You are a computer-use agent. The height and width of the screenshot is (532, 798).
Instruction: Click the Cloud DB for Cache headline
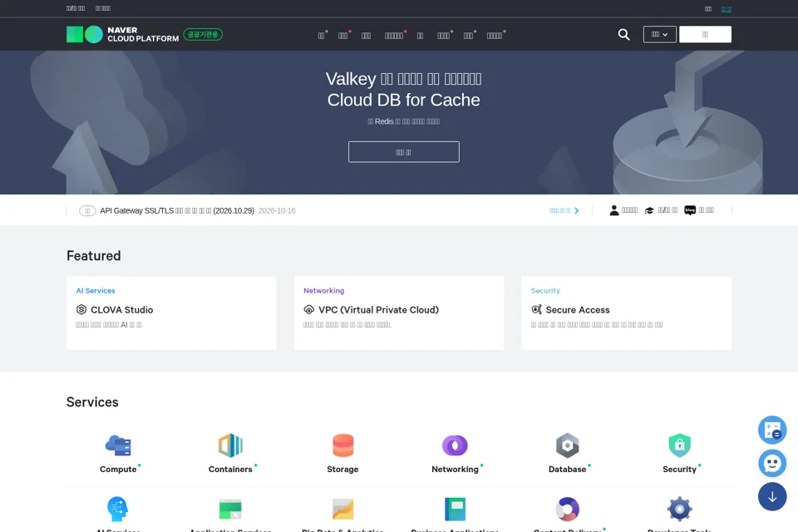point(404,100)
